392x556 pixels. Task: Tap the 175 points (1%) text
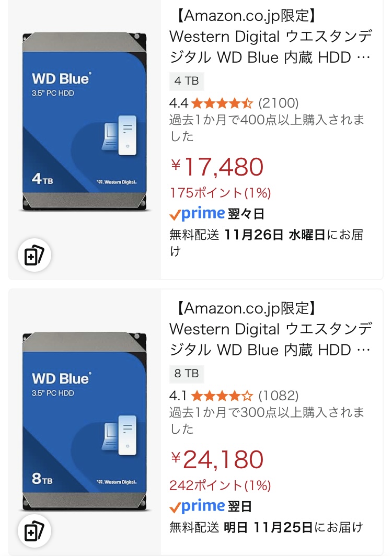coord(220,193)
